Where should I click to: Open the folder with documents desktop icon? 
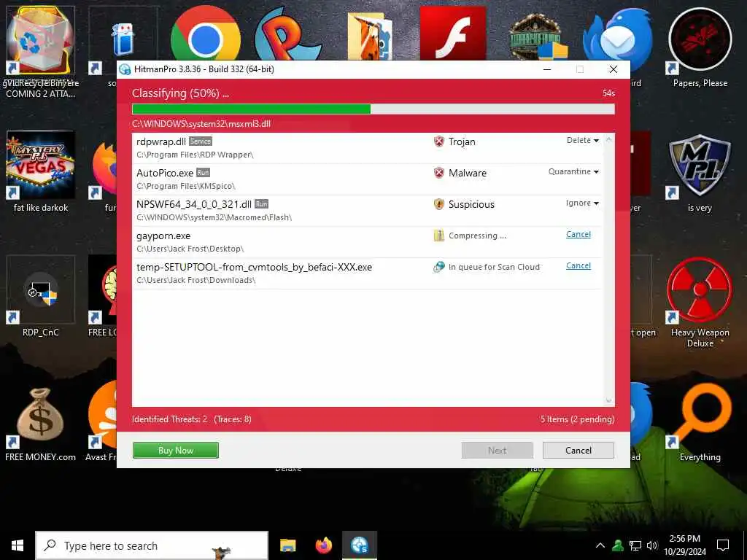(370, 36)
